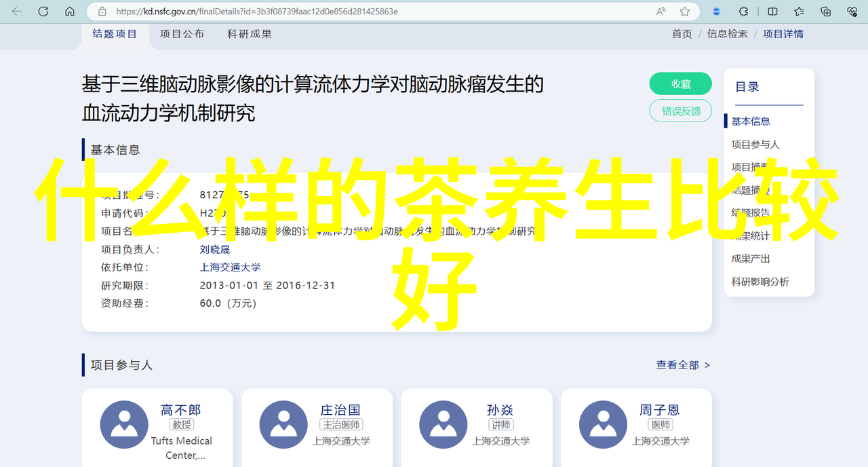This screenshot has width=868, height=467.
Task: Open the split screen icon
Action: [x=772, y=12]
